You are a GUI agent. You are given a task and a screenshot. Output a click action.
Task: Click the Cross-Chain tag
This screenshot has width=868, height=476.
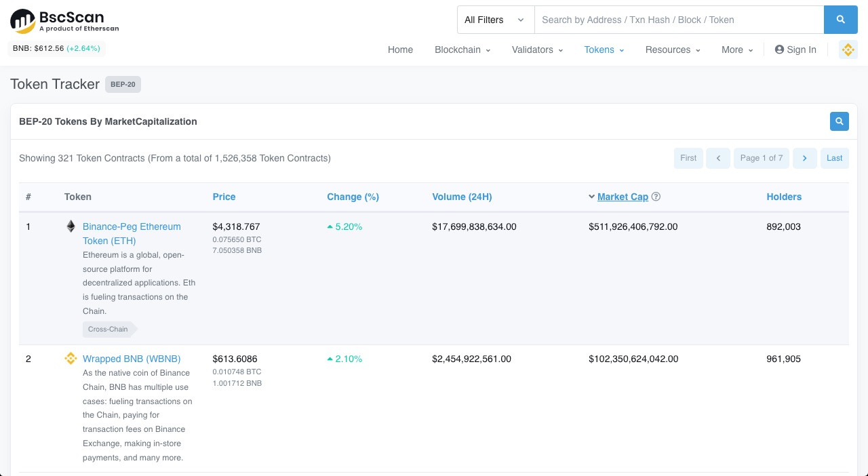point(109,329)
